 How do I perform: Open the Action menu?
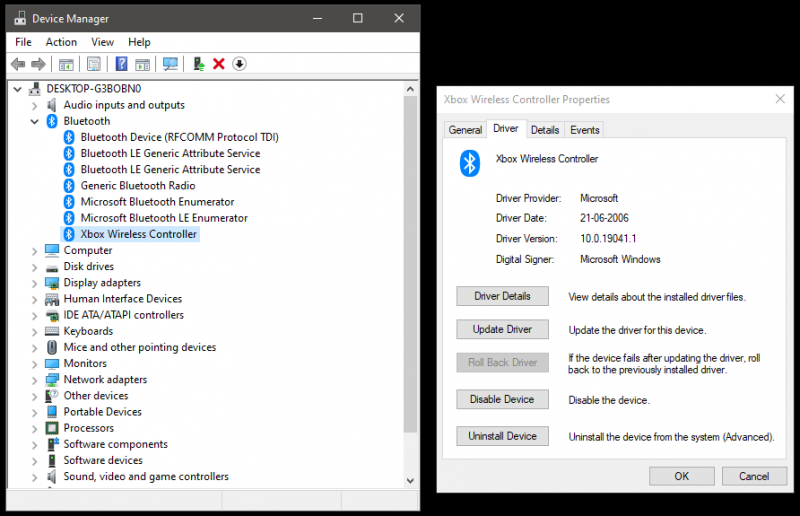coord(61,42)
